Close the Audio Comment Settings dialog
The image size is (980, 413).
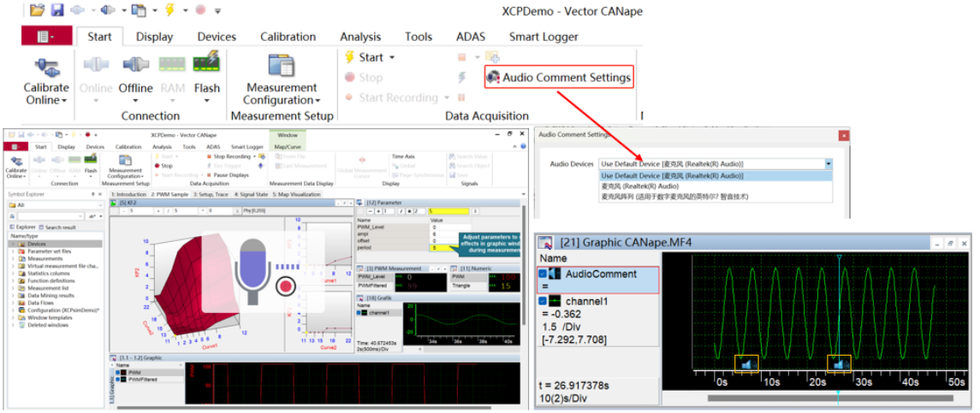click(x=844, y=134)
